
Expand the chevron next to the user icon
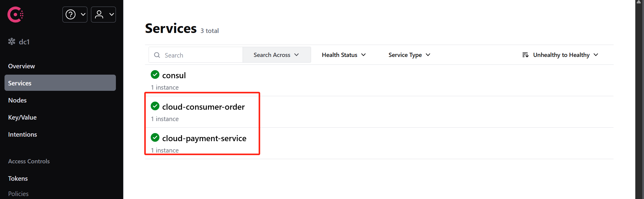[112, 14]
